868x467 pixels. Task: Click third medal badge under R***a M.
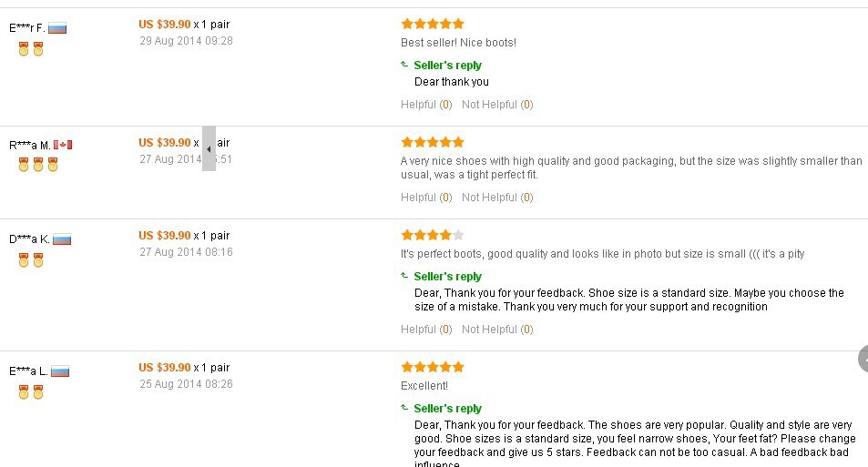pos(53,165)
